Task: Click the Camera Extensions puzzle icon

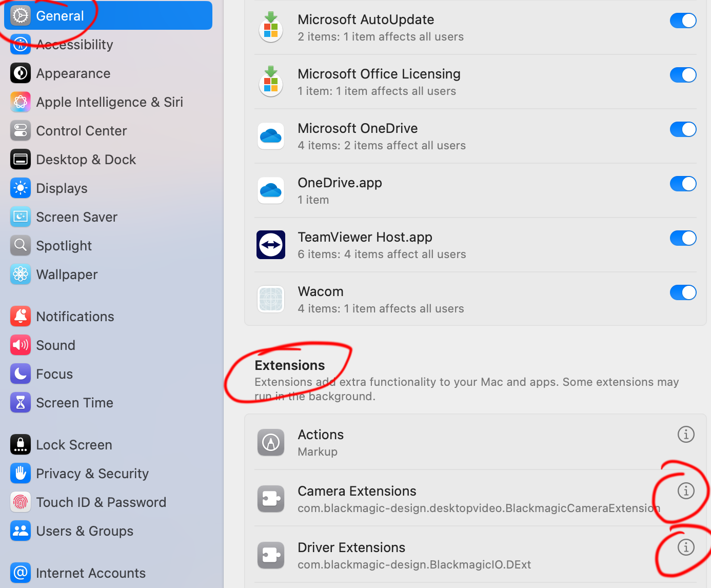Action: point(271,499)
